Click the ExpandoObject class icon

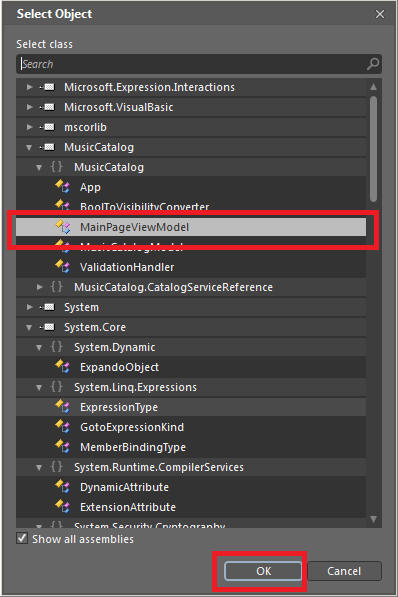coord(62,367)
